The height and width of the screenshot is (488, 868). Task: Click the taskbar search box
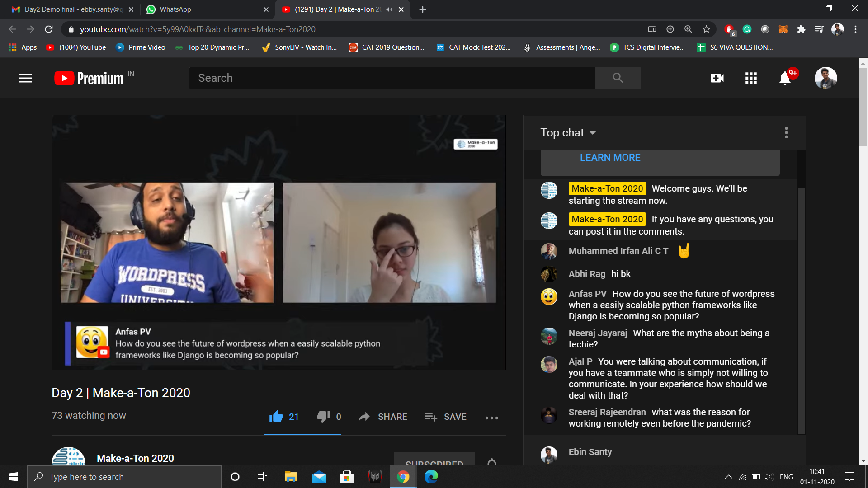pos(124,477)
